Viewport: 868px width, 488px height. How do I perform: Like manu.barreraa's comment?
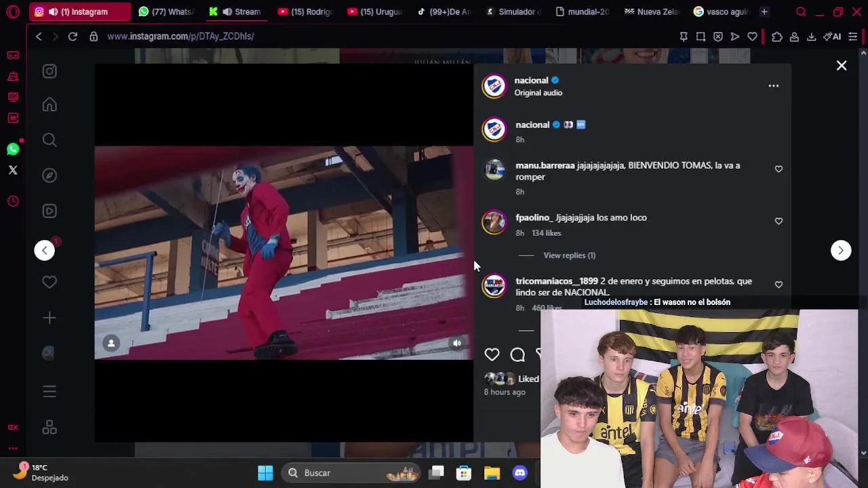click(x=778, y=169)
